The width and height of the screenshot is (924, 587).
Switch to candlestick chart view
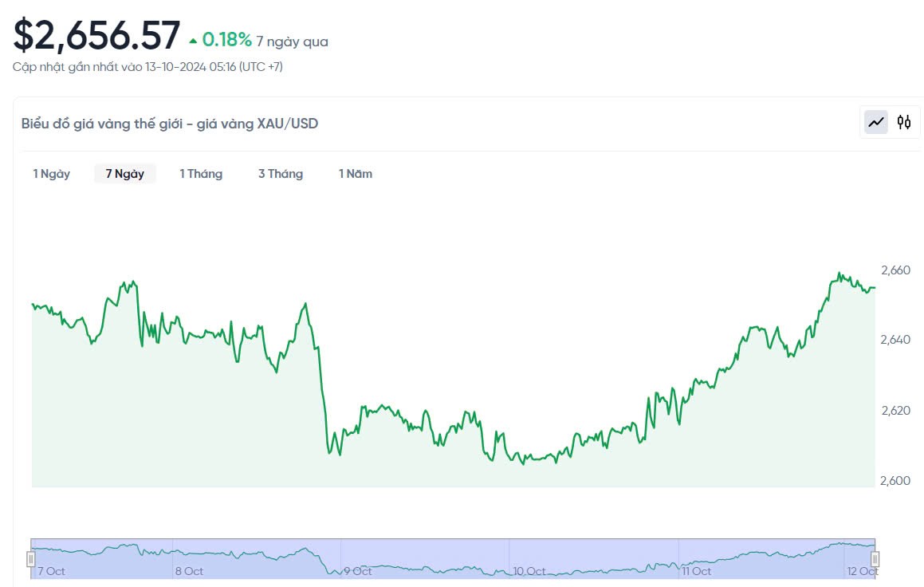pyautogui.click(x=904, y=122)
